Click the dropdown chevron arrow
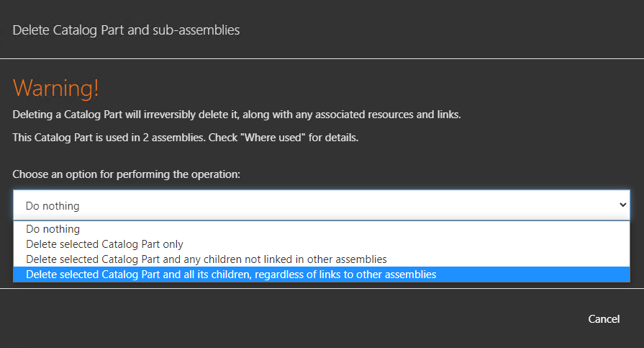The image size is (644, 348). (x=622, y=205)
